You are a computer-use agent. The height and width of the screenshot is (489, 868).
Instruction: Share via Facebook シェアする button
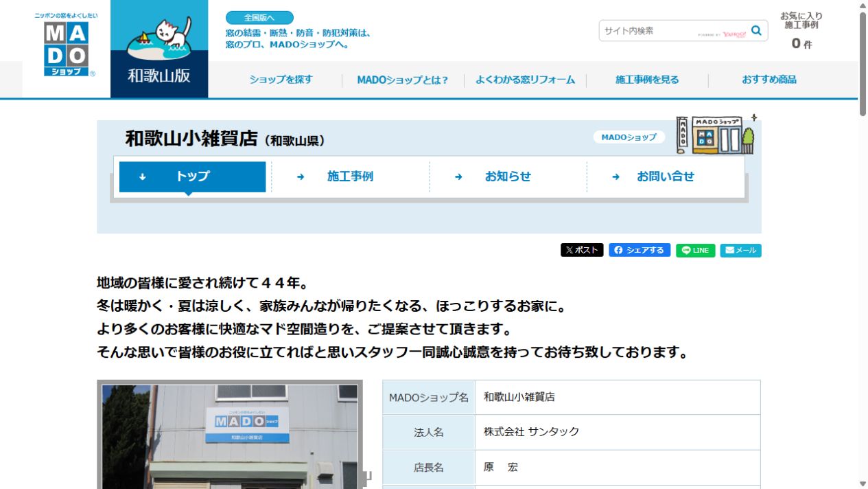point(640,250)
